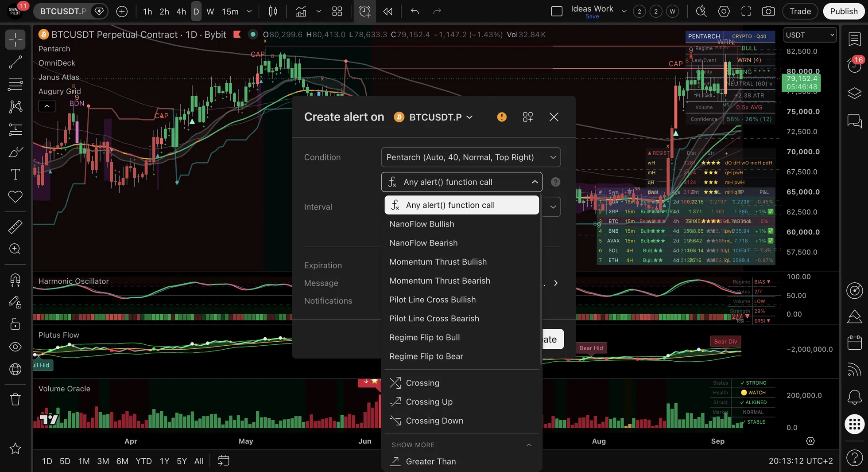
Task: Take a chart snapshot with the camera icon
Action: pos(768,12)
